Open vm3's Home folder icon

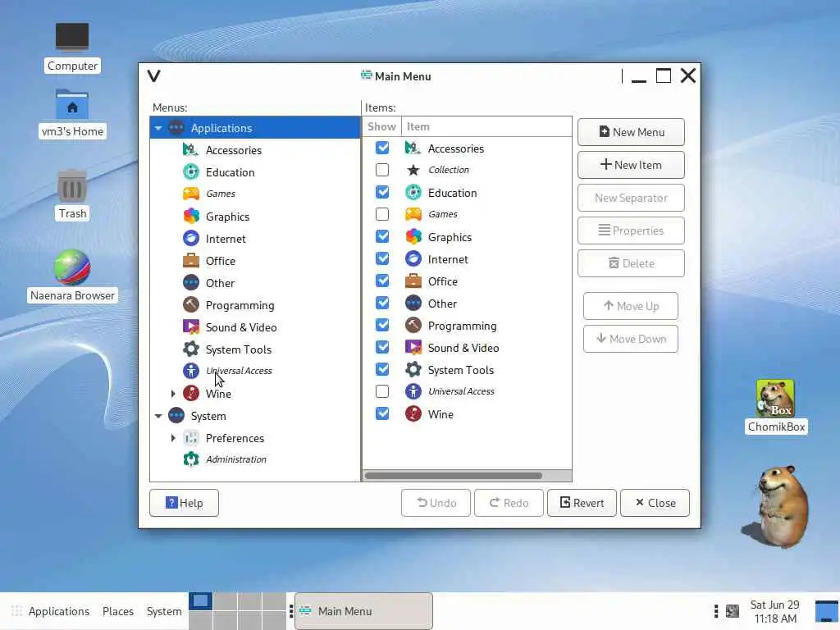coord(72,104)
